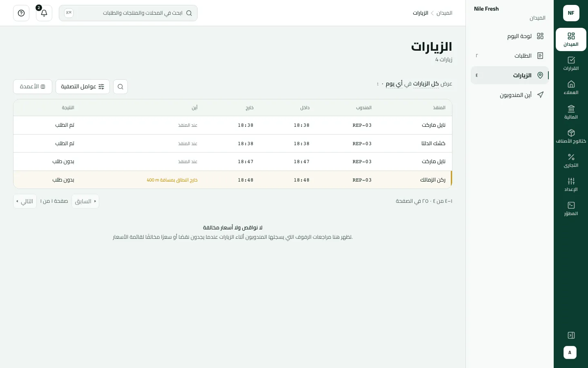Change the كل الزيارات view filter
Image resolution: width=588 pixels, height=368 pixels.
click(x=426, y=84)
